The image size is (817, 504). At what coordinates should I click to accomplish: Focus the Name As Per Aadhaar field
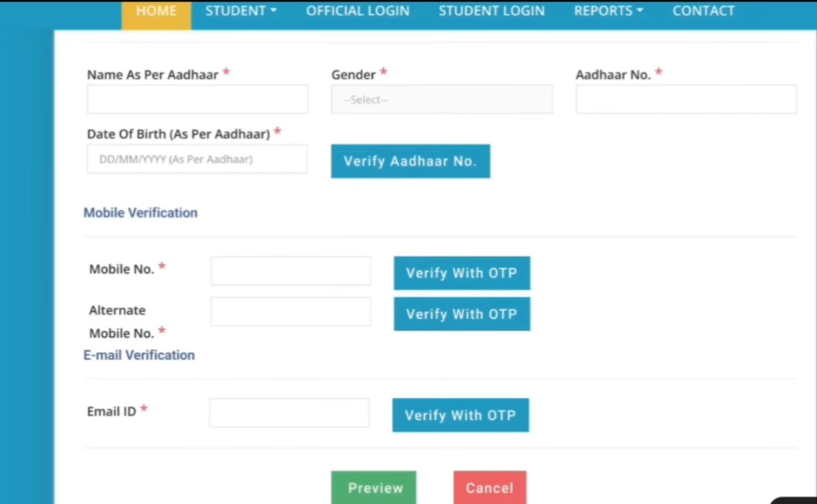click(x=197, y=99)
